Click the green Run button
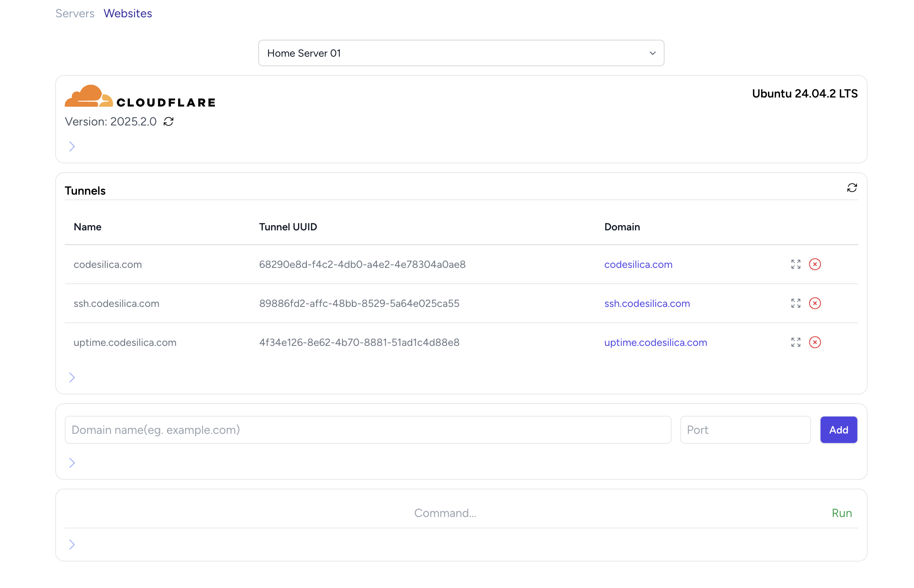Screen dimensions: 914x588 click(841, 513)
